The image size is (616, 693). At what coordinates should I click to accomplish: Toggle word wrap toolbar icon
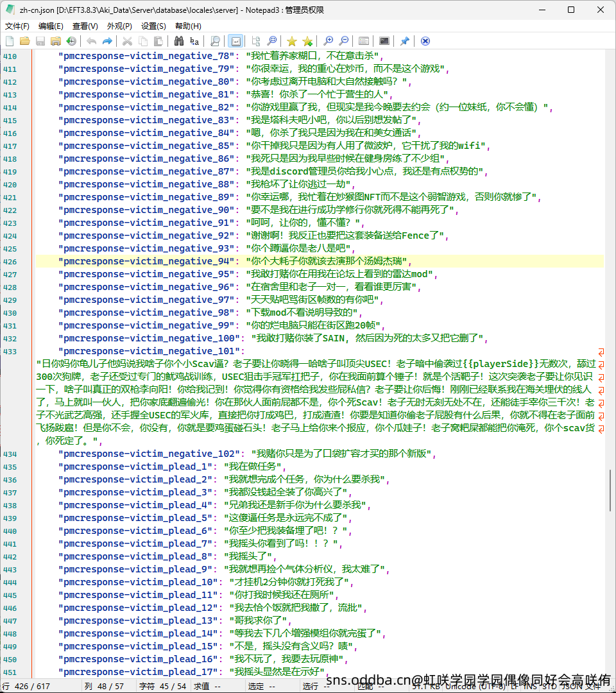(x=236, y=41)
